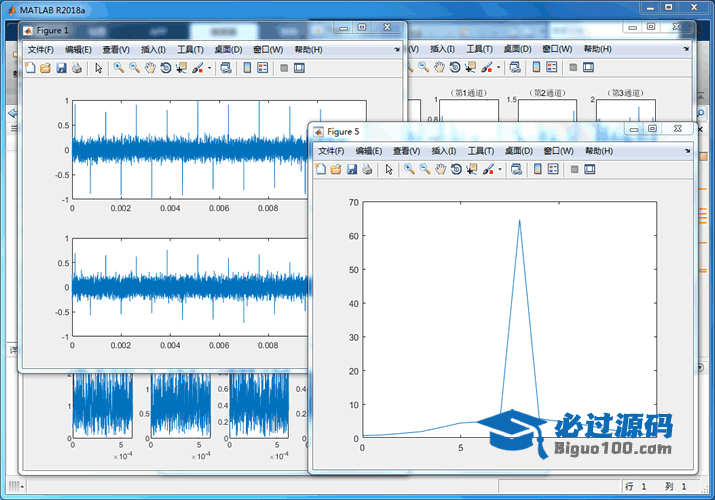Save figure icon in Figure 1 toolbar
This screenshot has width=715, height=500.
(x=61, y=68)
